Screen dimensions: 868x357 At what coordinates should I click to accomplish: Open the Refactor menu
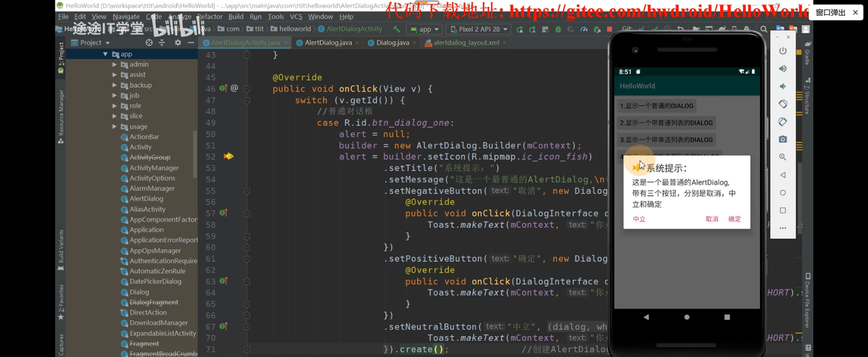210,16
